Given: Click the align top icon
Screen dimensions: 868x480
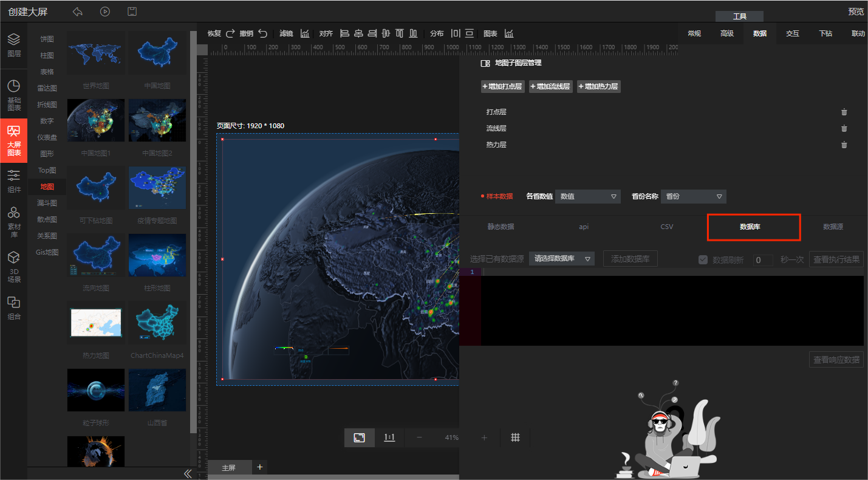Looking at the screenshot, I should pos(400,33).
